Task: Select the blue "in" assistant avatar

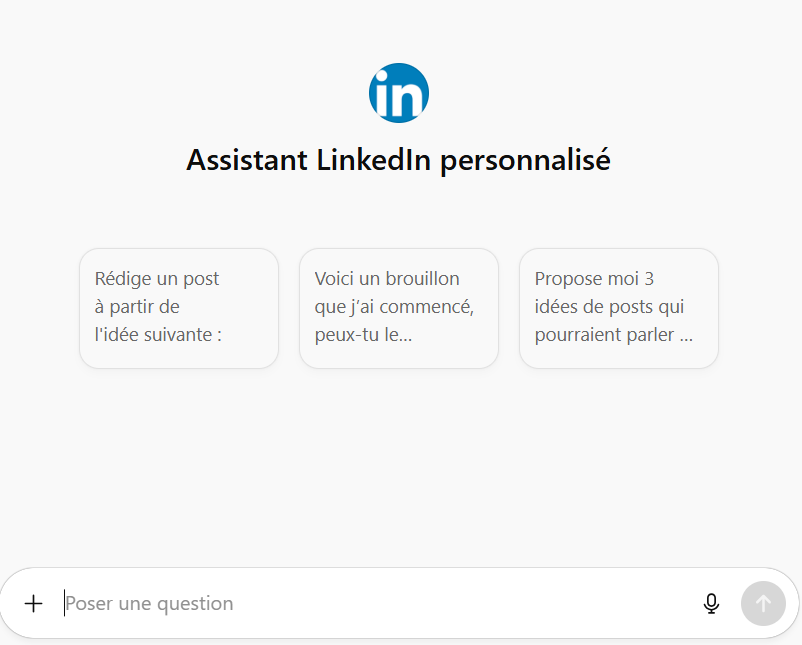Action: point(398,93)
